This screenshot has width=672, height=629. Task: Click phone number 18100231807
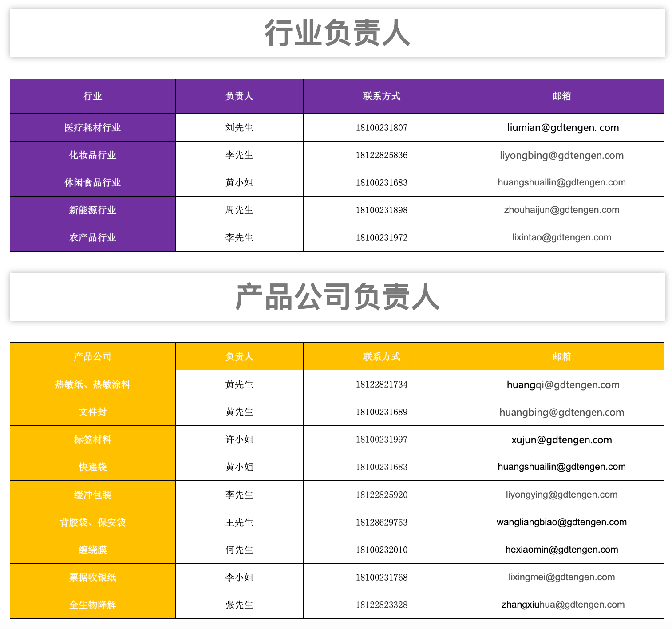point(382,128)
